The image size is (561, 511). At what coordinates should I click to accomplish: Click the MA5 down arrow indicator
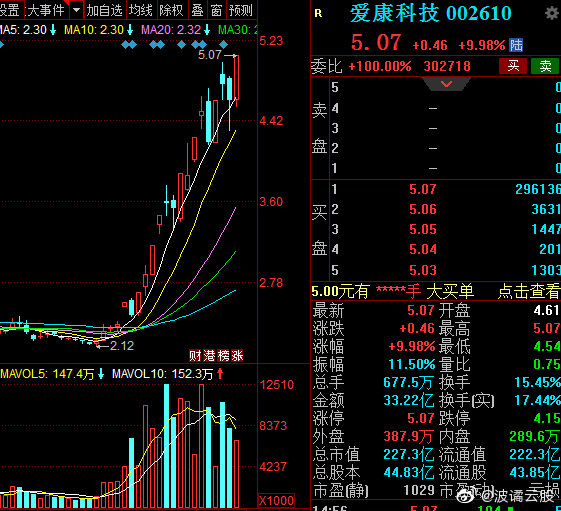coord(53,30)
